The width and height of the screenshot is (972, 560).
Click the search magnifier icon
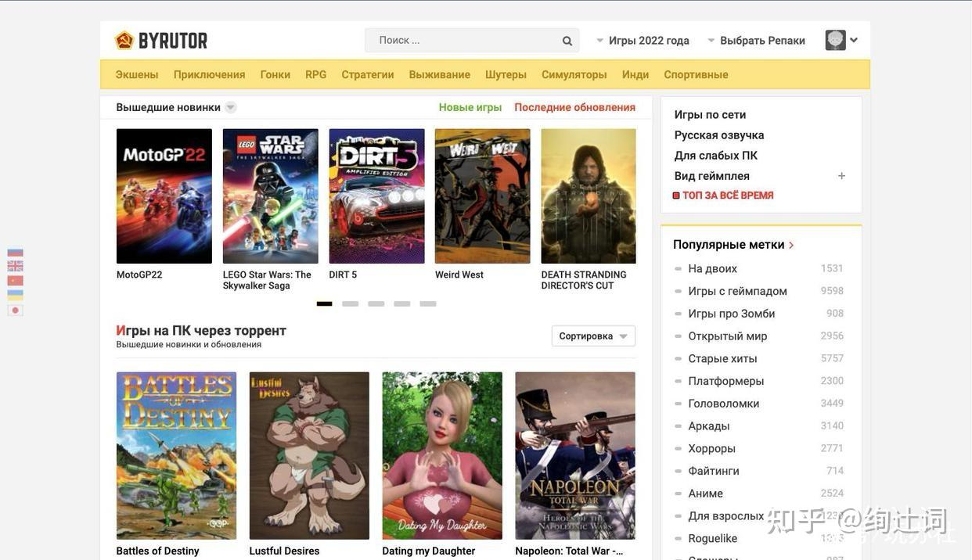[567, 41]
